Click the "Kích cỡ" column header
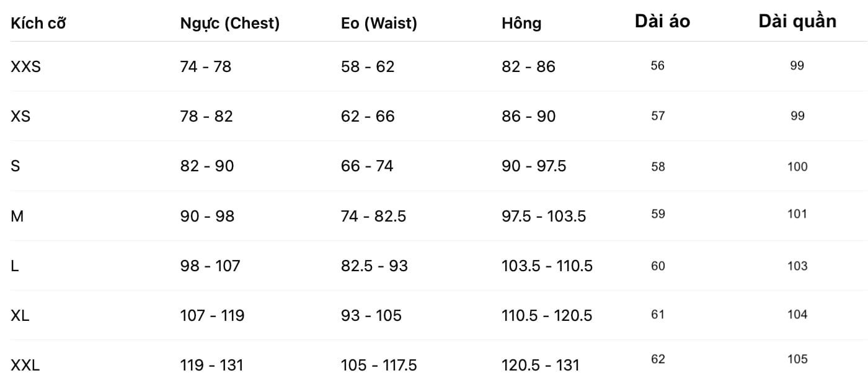Image resolution: width=868 pixels, height=391 pixels. pos(38,24)
